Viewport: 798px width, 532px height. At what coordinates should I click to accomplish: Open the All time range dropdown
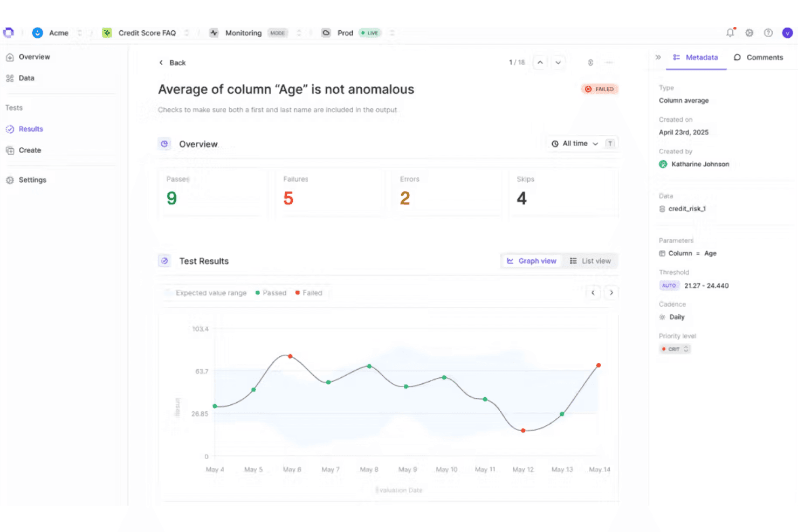tap(575, 143)
